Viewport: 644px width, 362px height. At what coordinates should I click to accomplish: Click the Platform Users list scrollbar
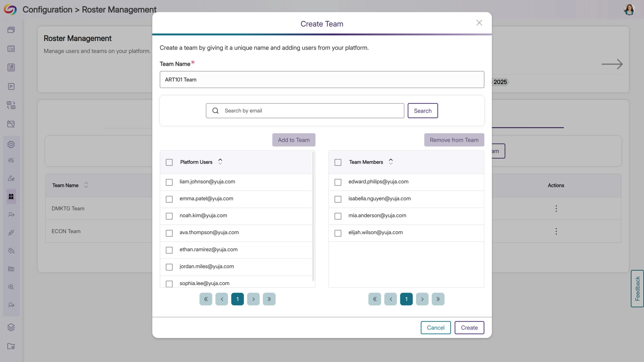tap(313, 216)
